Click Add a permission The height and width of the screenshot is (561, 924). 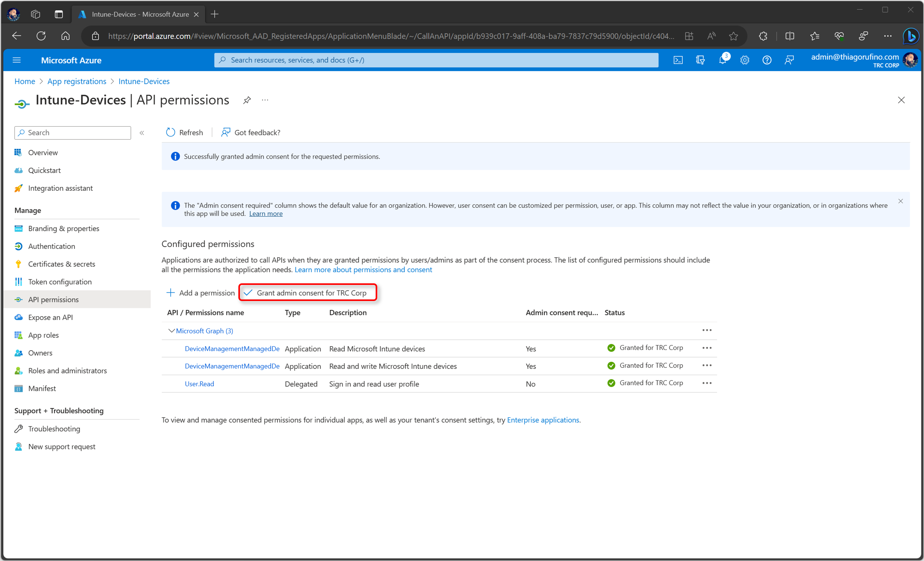coord(201,293)
